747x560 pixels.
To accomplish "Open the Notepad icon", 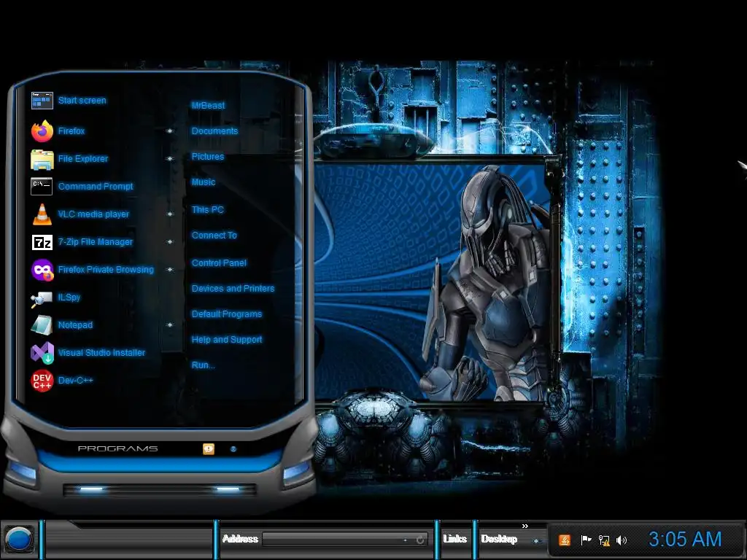I will tap(42, 325).
